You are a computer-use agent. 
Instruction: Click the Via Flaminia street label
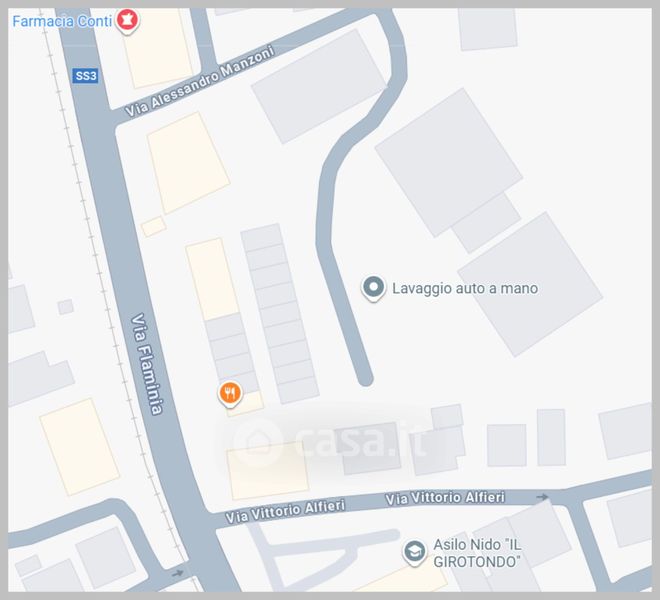(146, 364)
